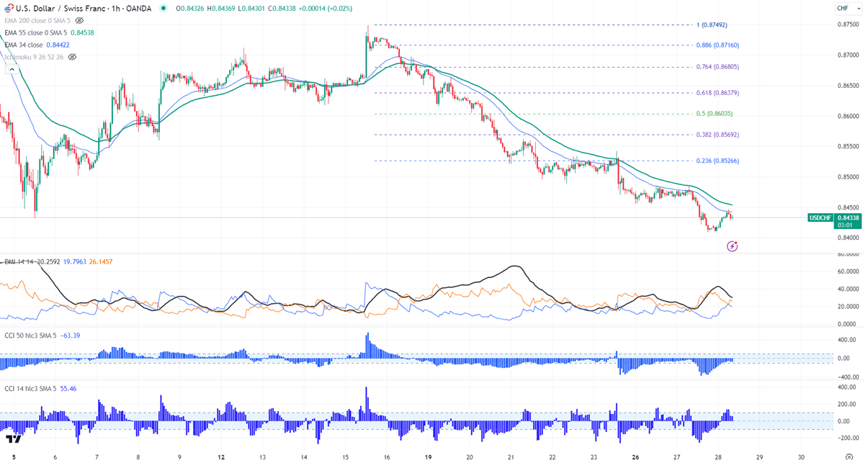Click the EMA 55 value 0.84538
The height and width of the screenshot is (460, 868).
(x=83, y=33)
